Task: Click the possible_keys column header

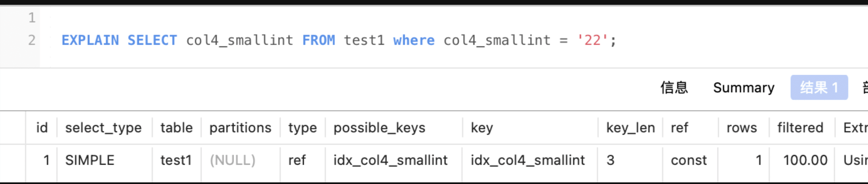Action: [379, 128]
